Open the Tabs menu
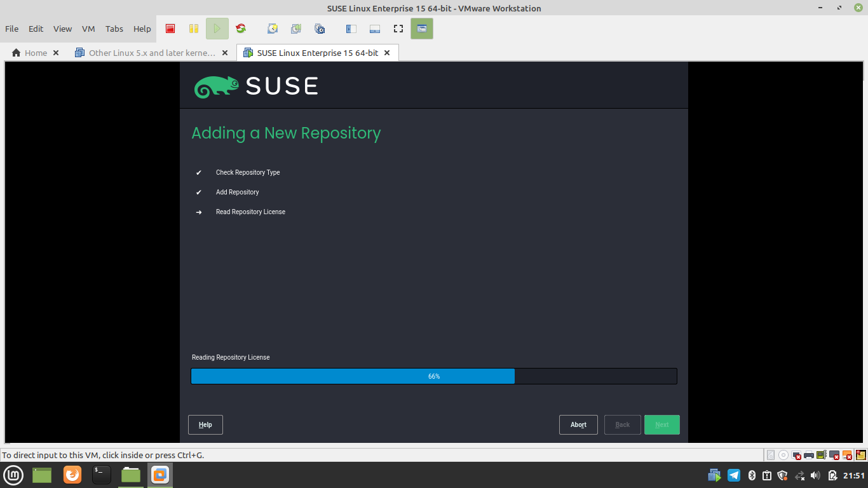Viewport: 868px width, 488px height. click(x=114, y=29)
